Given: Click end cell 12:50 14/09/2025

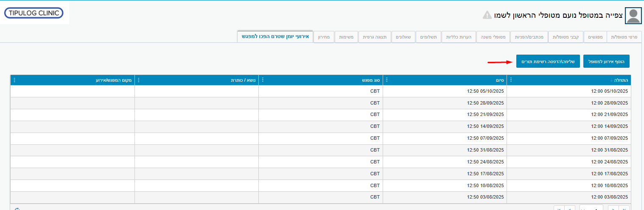Looking at the screenshot, I should click(x=445, y=127).
